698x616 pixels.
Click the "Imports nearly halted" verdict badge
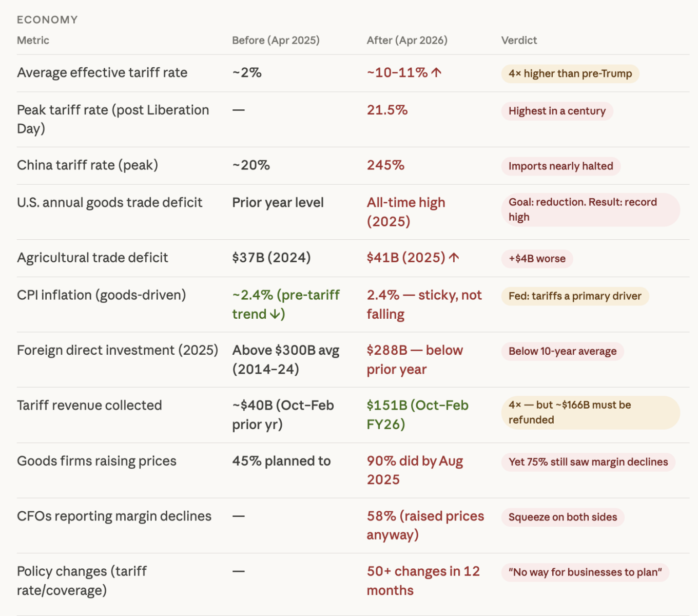click(560, 166)
